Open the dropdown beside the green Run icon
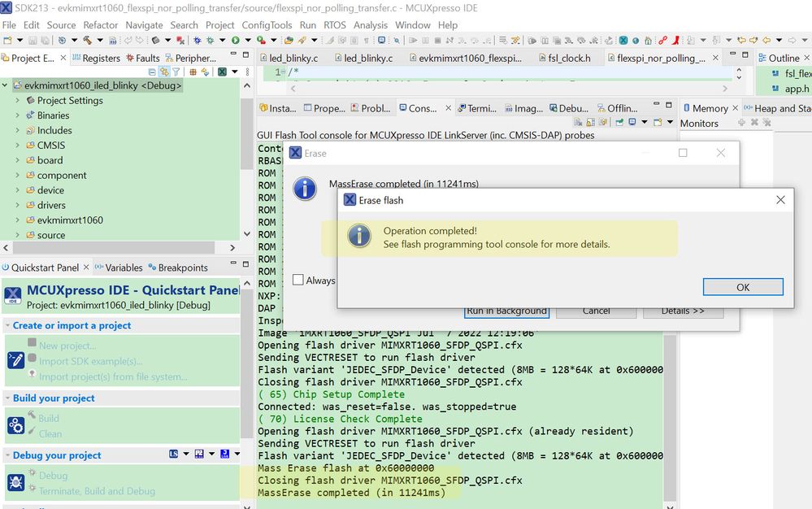The height and width of the screenshot is (509, 812). click(x=248, y=40)
